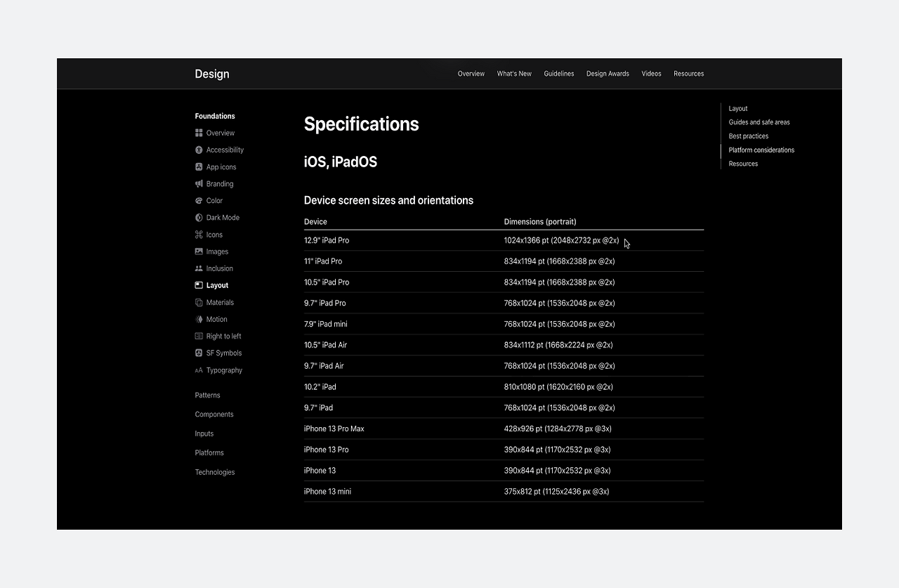Click the 1024x1366 pt dimensions cell
Screen dimensions: 899x588
(x=562, y=240)
